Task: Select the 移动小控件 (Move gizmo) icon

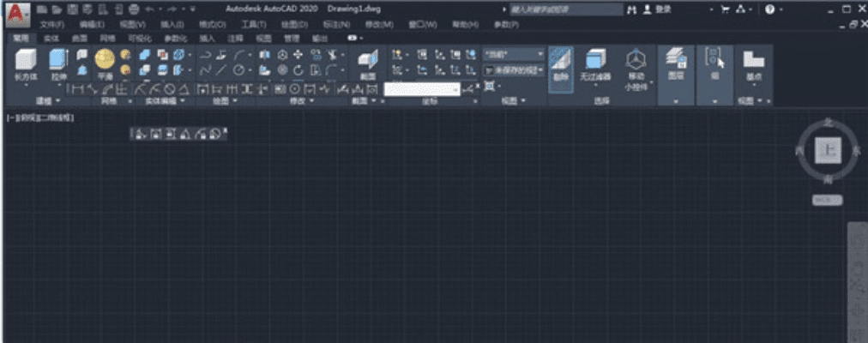Action: pos(636,65)
